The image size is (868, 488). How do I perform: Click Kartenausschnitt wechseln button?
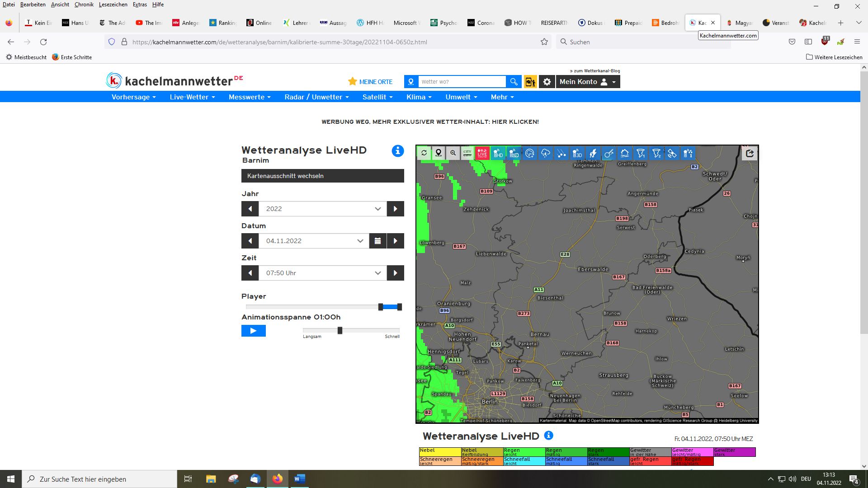pos(322,176)
